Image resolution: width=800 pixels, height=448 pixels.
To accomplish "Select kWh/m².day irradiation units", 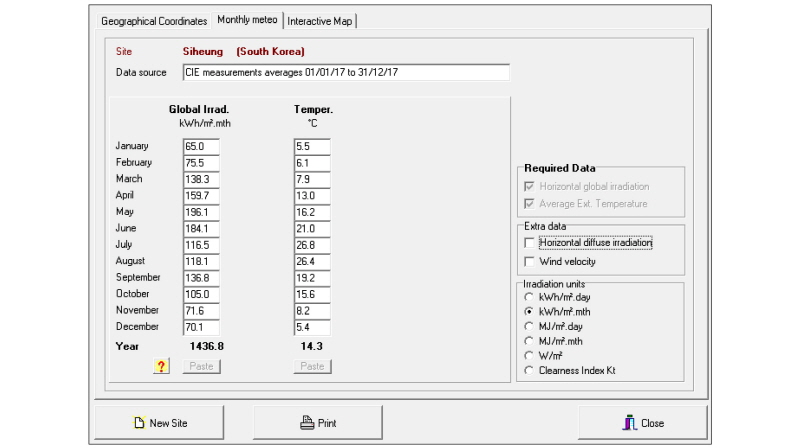I will (x=529, y=297).
